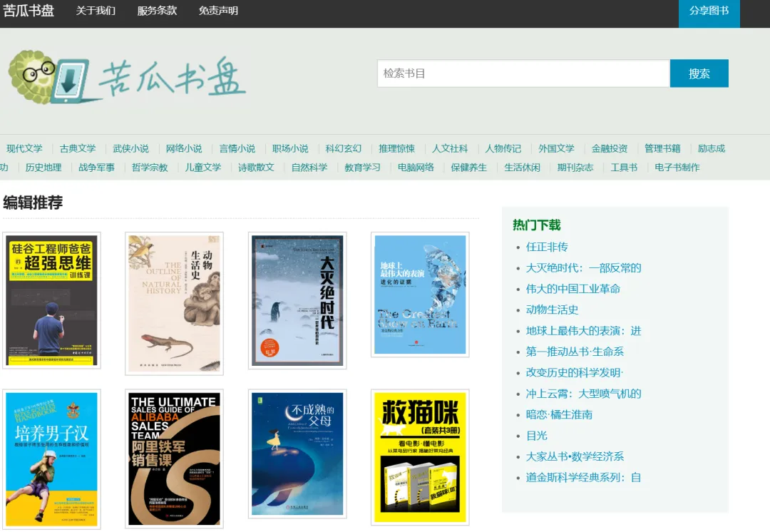Open 任正非传 in 热门下载

547,247
